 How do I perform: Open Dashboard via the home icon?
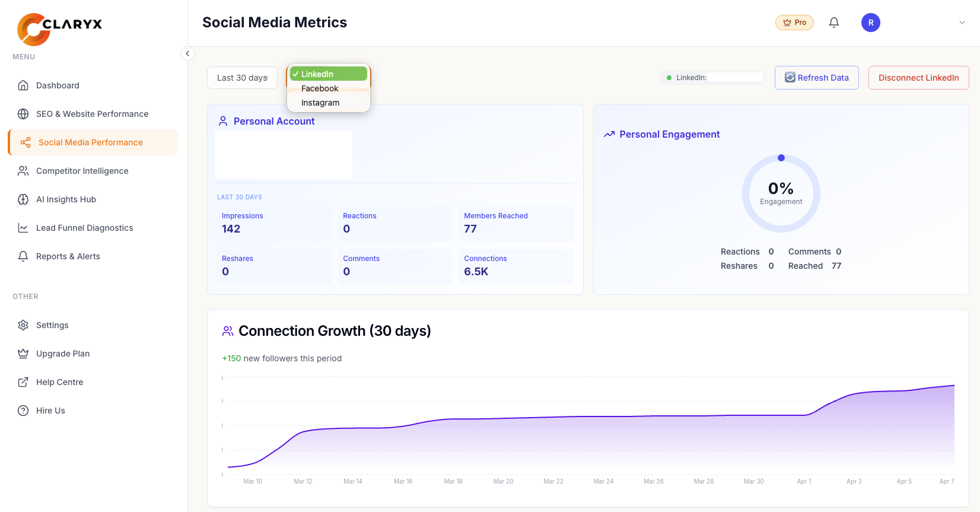pos(23,85)
